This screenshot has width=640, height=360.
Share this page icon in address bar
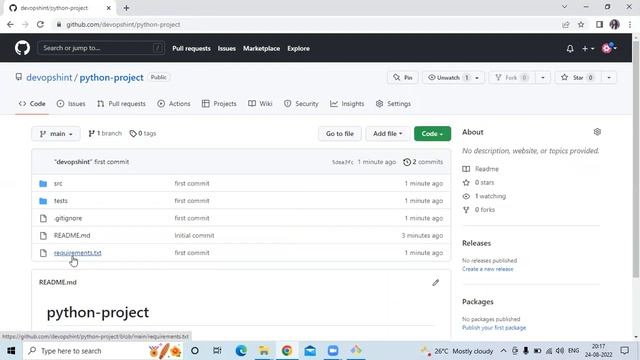(565, 24)
